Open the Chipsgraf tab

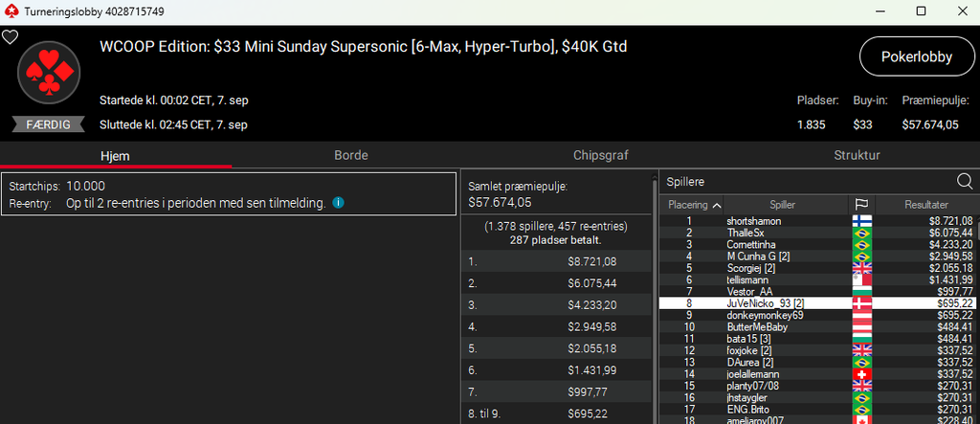601,156
